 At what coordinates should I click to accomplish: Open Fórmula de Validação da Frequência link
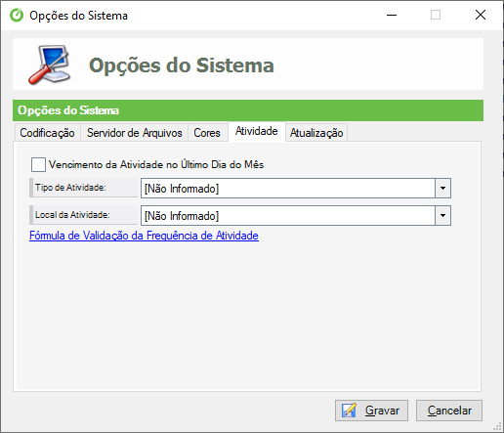coord(144,236)
